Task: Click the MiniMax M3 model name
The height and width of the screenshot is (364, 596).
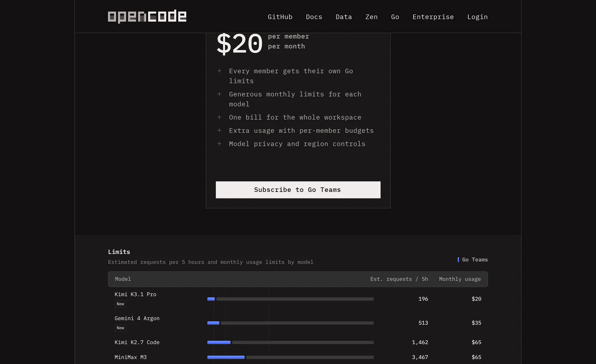Action: pyautogui.click(x=131, y=357)
